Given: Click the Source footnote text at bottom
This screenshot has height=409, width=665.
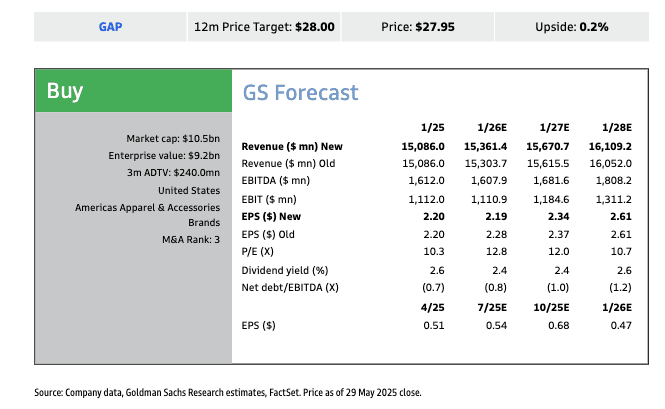Looking at the screenshot, I should click(228, 393).
